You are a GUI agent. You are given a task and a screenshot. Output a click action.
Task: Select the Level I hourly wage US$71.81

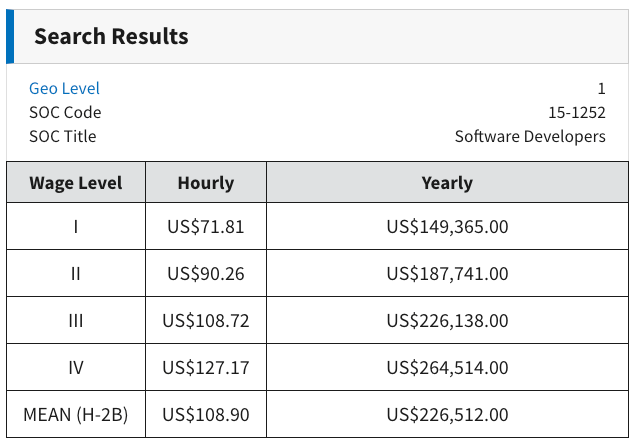(206, 227)
